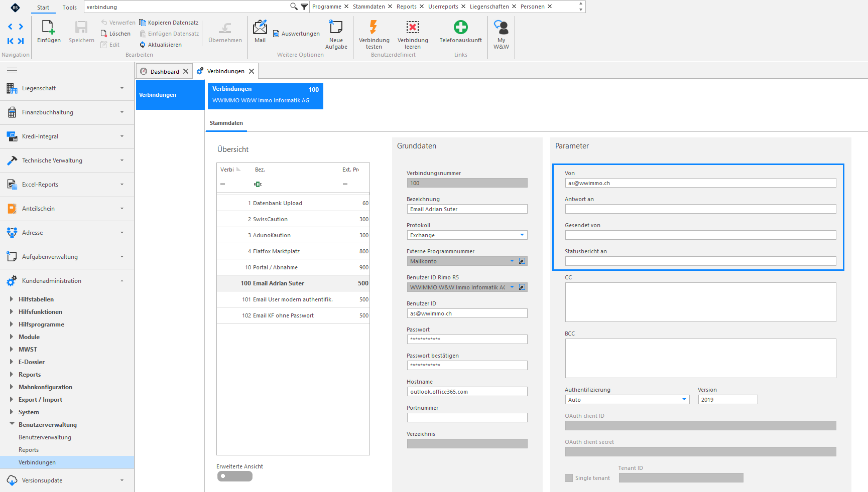Open the hamburger menu in sidebar
This screenshot has height=492, width=868.
12,70
